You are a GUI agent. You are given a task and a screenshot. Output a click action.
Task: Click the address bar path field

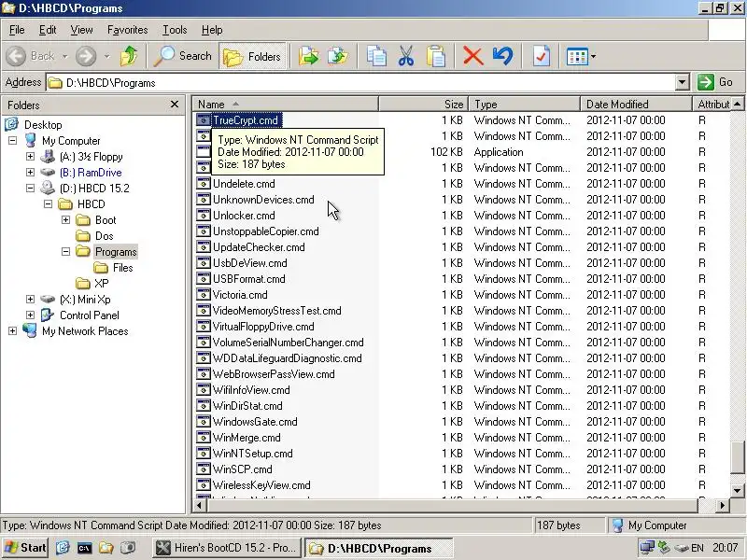click(361, 83)
